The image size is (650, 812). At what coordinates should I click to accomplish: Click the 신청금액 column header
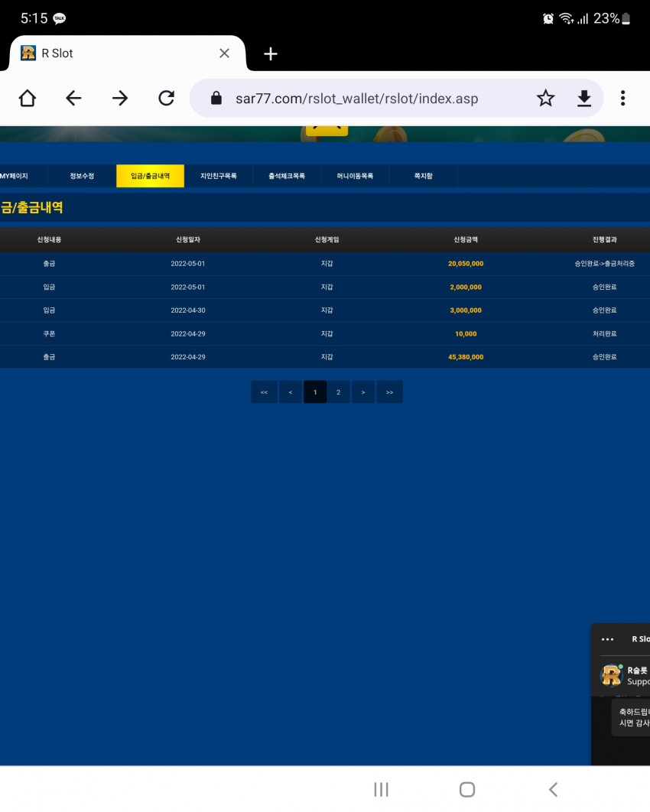point(466,239)
